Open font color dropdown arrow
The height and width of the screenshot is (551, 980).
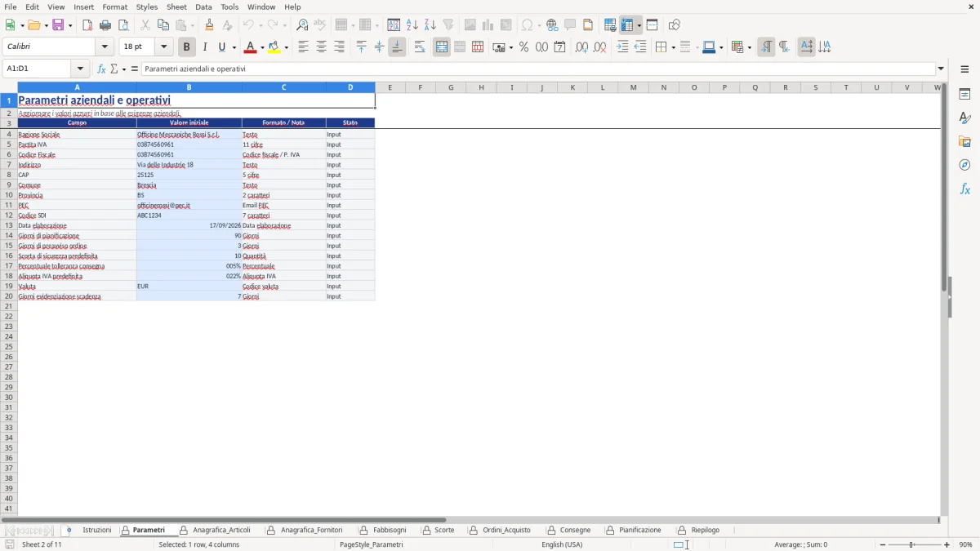coord(261,47)
